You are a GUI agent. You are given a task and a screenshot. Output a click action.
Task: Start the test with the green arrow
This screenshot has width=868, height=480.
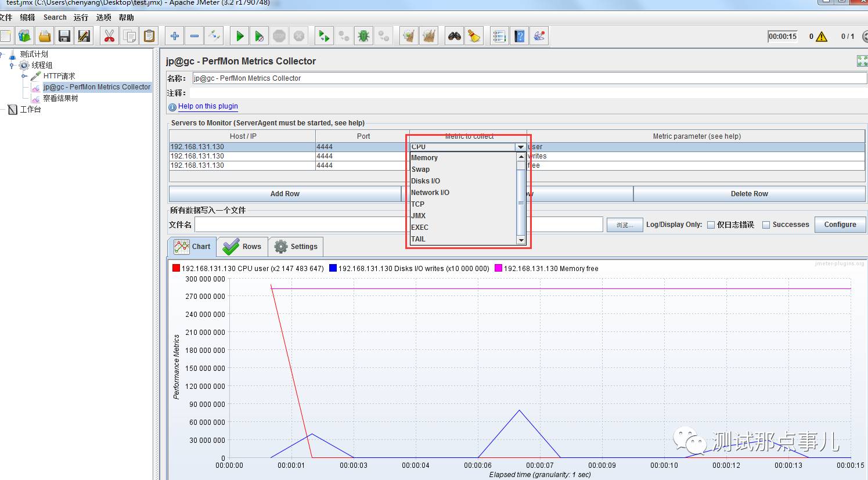pos(239,36)
